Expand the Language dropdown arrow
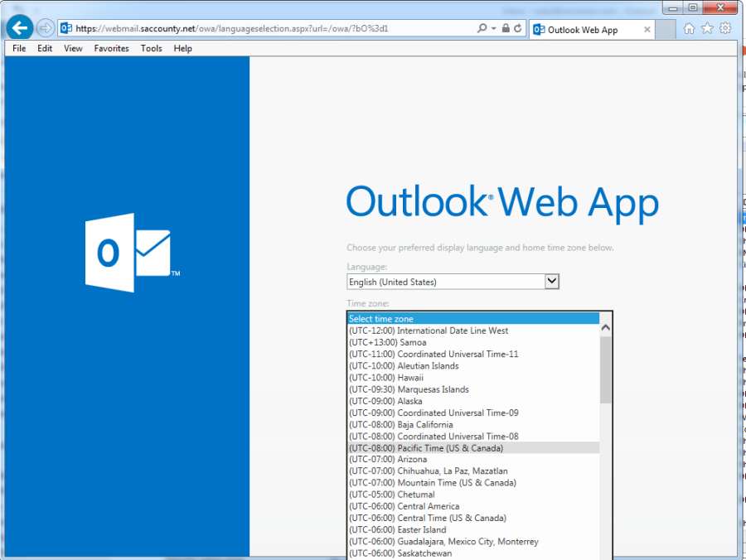This screenshot has width=746, height=560. point(552,282)
